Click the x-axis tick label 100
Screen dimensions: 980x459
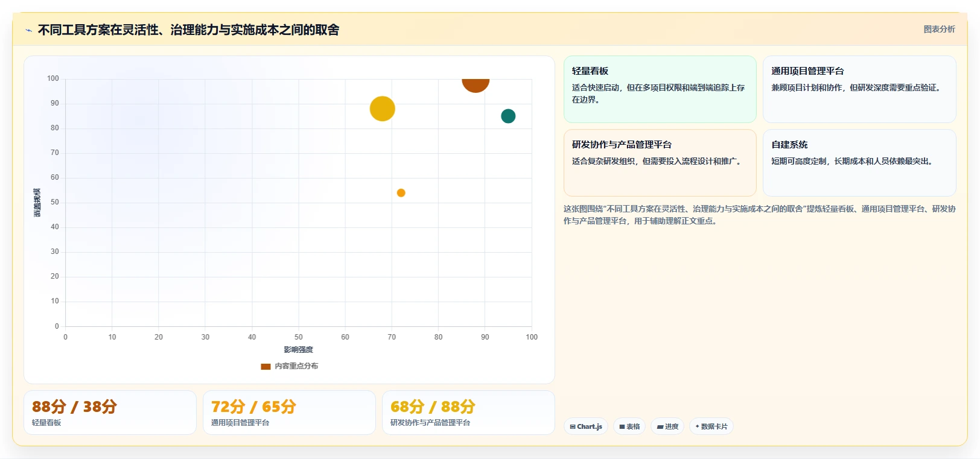pos(532,337)
